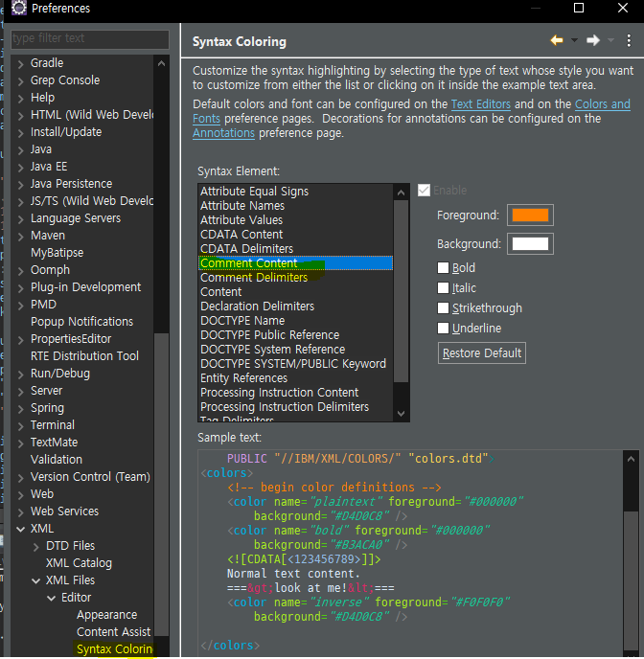Open the orange Foreground color swatch
Viewport: 644px width, 659px height.
coord(530,216)
